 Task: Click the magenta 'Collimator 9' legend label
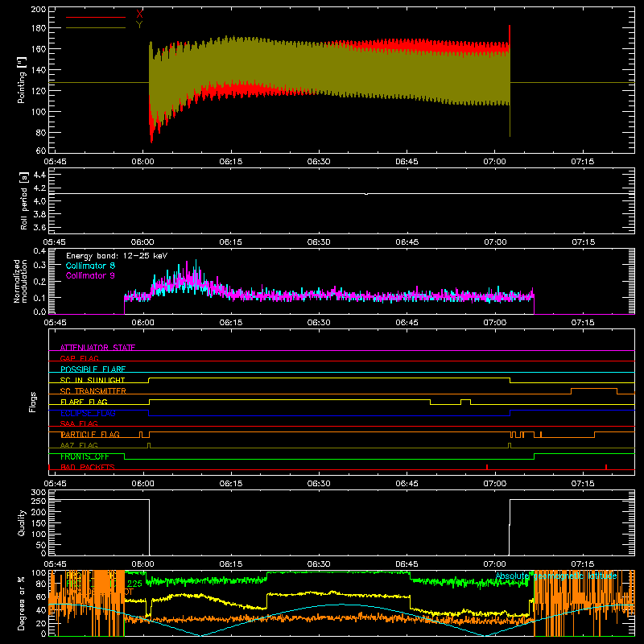[90, 275]
